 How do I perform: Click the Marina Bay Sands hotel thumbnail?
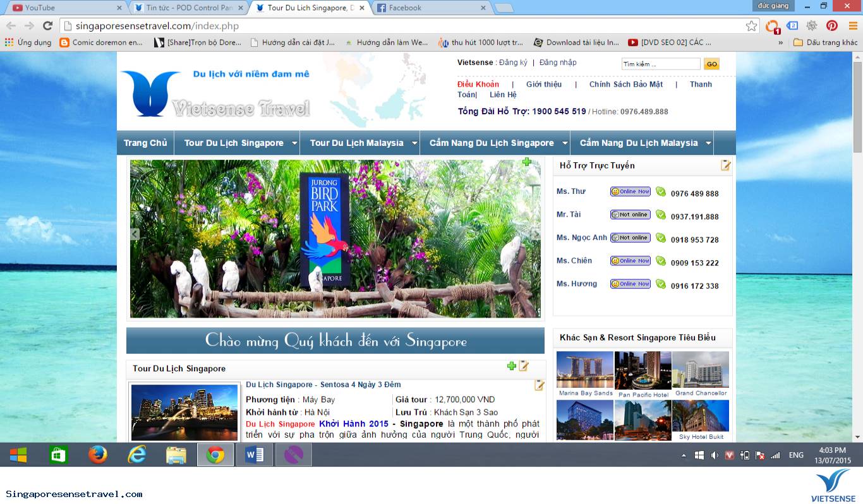(584, 369)
